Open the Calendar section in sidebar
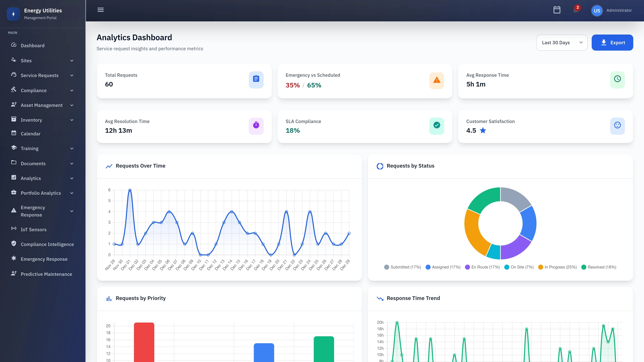Image resolution: width=644 pixels, height=362 pixels. 30,134
